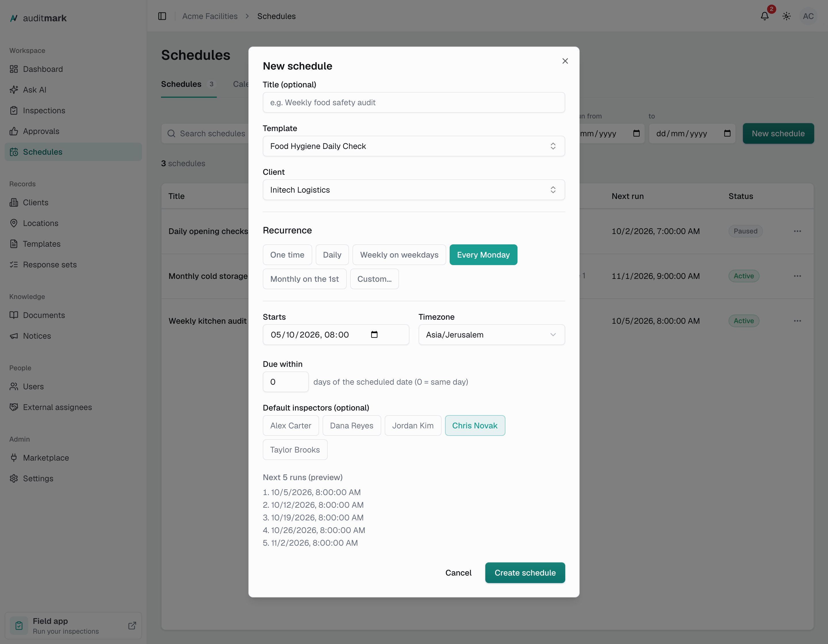
Task: Select the One time recurrence option
Action: point(287,255)
